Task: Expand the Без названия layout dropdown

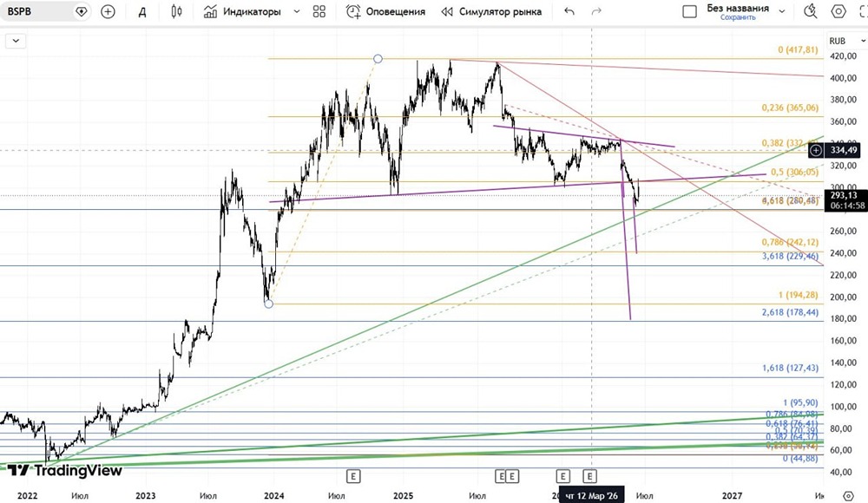Action: pos(782,11)
